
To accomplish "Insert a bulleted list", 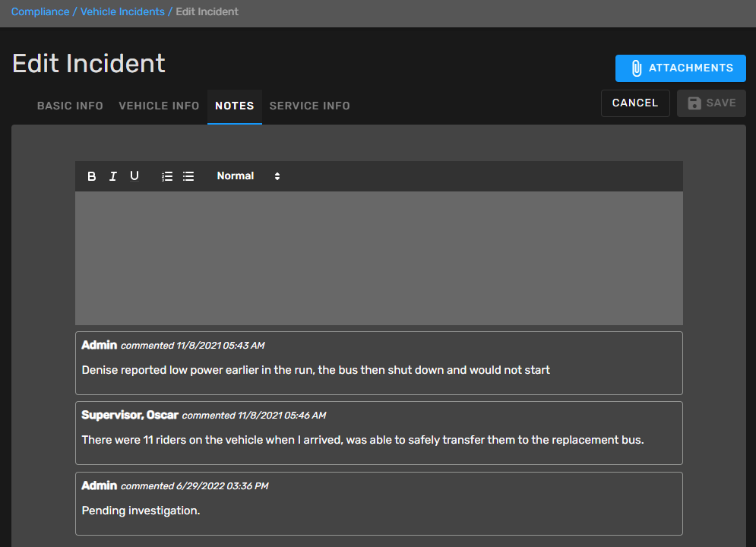I will coord(188,176).
